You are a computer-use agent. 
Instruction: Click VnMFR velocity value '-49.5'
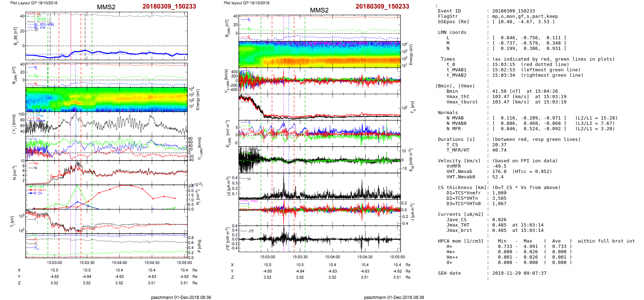(499, 166)
